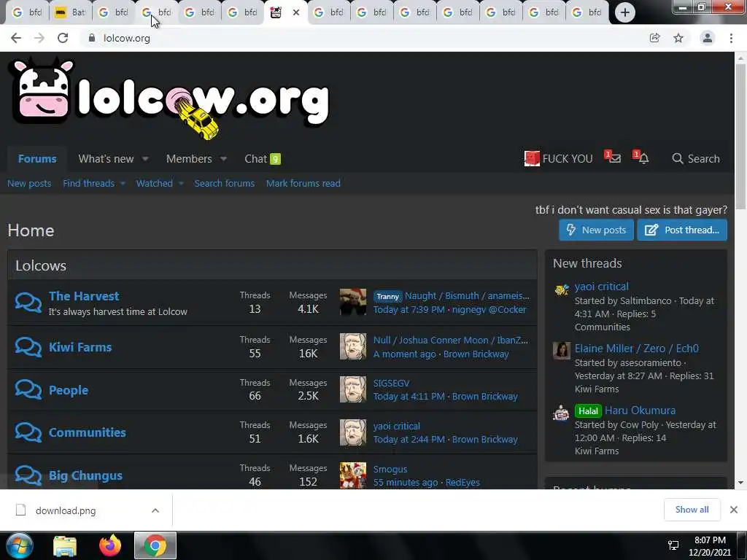Image resolution: width=747 pixels, height=560 pixels.
Task: Click the New posts sub-nav link
Action: pos(29,183)
